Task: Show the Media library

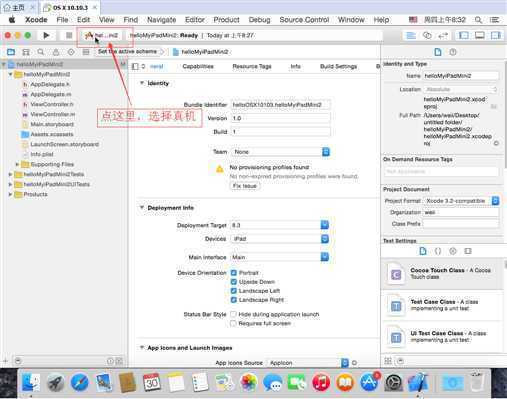Action: click(x=468, y=251)
